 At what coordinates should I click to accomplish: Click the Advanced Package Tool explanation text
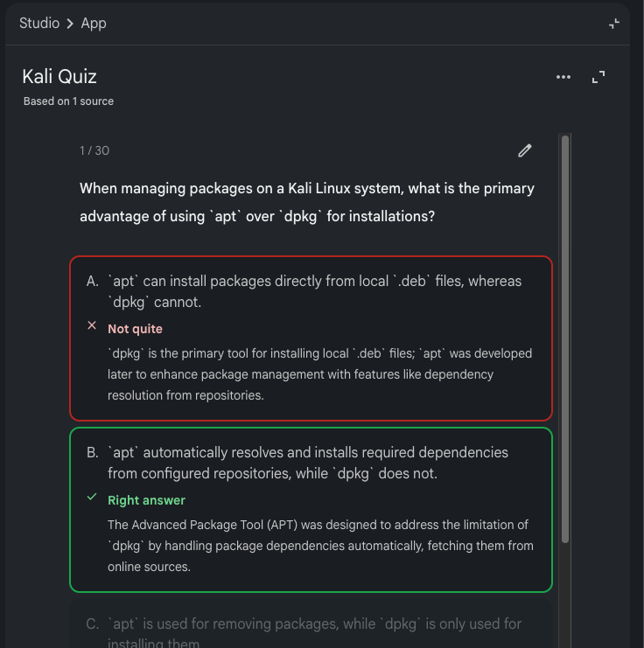pos(319,546)
